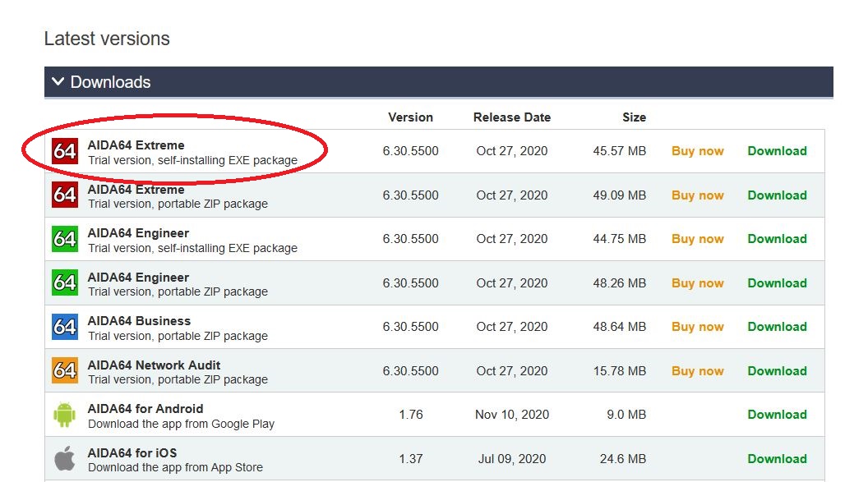Click the 49.09 MB size value

pyautogui.click(x=620, y=195)
